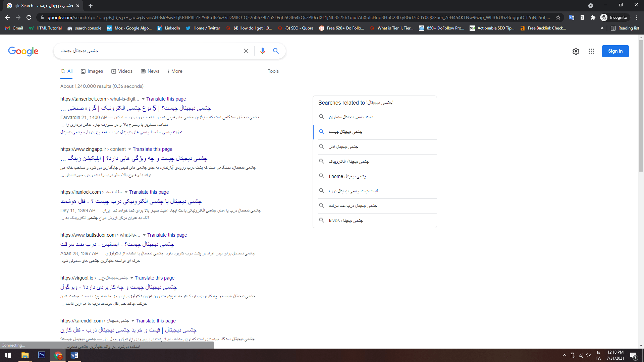The height and width of the screenshot is (362, 644).
Task: Expand the tanserlock.com result dropdown arrow
Action: click(143, 99)
